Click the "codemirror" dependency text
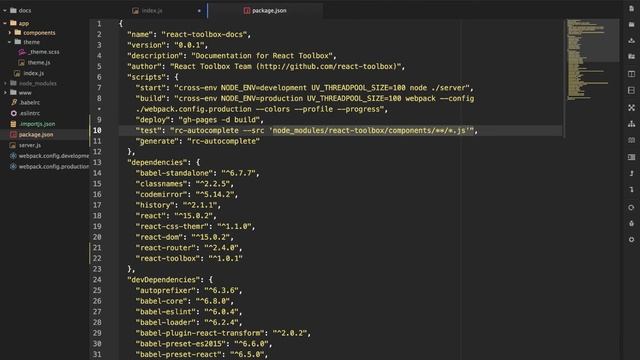 tap(161, 194)
